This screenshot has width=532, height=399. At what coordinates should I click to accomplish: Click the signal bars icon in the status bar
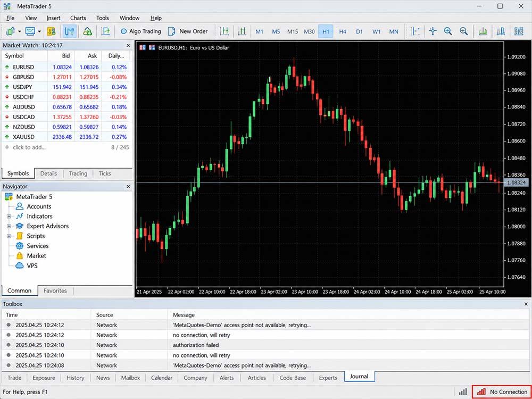click(463, 392)
